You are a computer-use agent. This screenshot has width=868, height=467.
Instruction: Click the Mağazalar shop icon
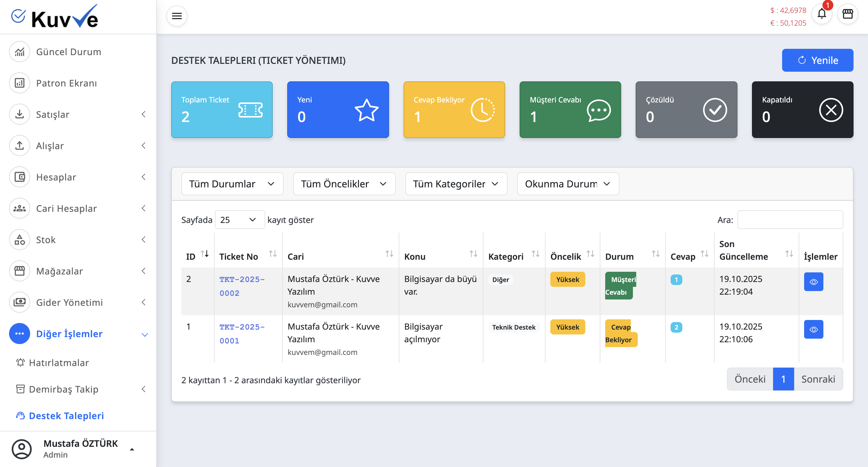coord(20,271)
